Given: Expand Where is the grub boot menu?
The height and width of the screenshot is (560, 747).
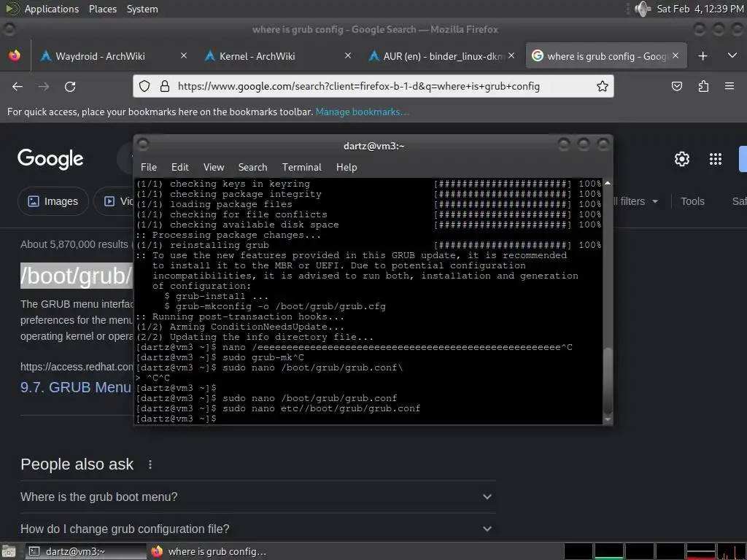Looking at the screenshot, I should point(258,497).
